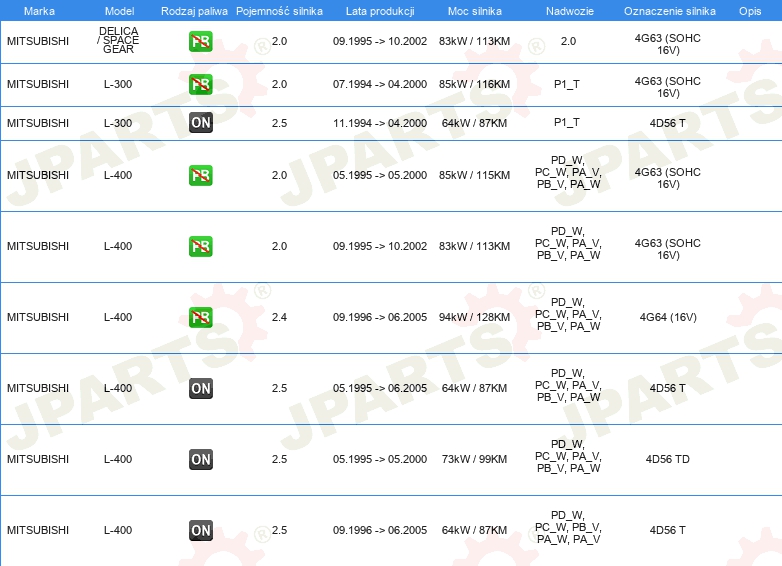Click the petrol icon in the 85kW / 115KM row
The width and height of the screenshot is (782, 566).
click(200, 176)
